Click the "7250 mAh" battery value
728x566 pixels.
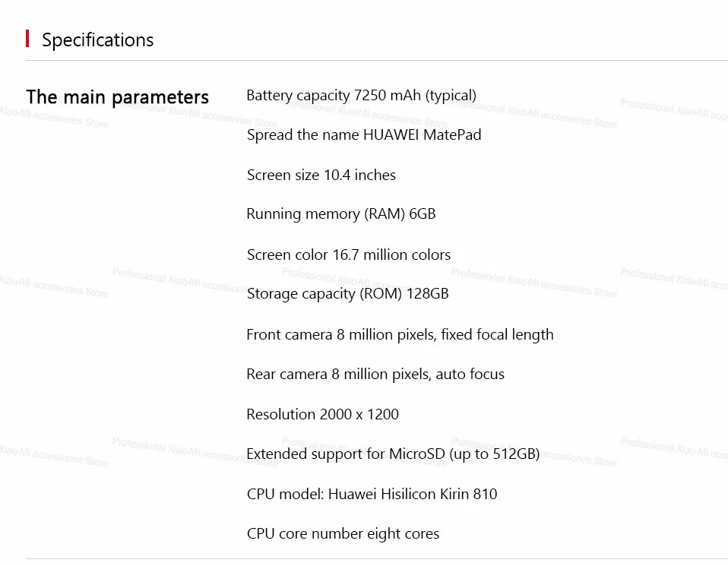pos(387,96)
